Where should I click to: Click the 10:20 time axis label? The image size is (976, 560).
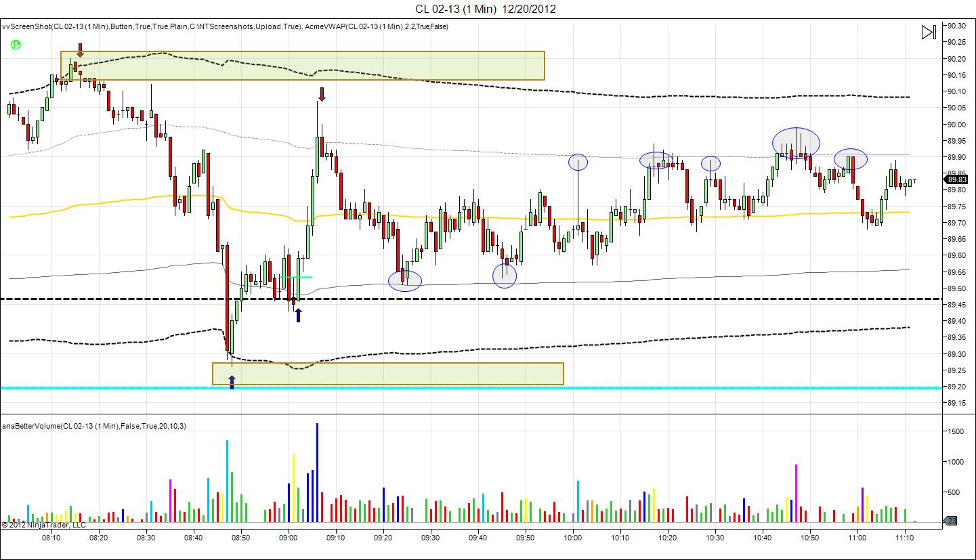point(668,538)
